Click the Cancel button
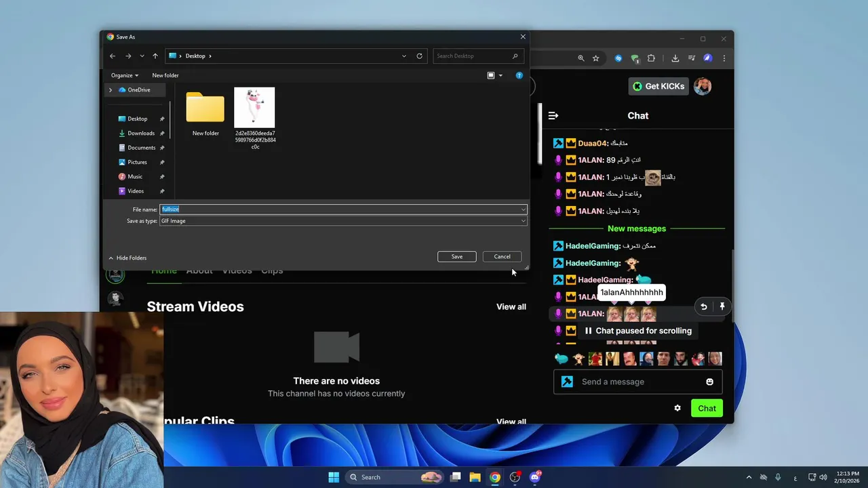Screen dimensions: 868x488 (502, 256)
